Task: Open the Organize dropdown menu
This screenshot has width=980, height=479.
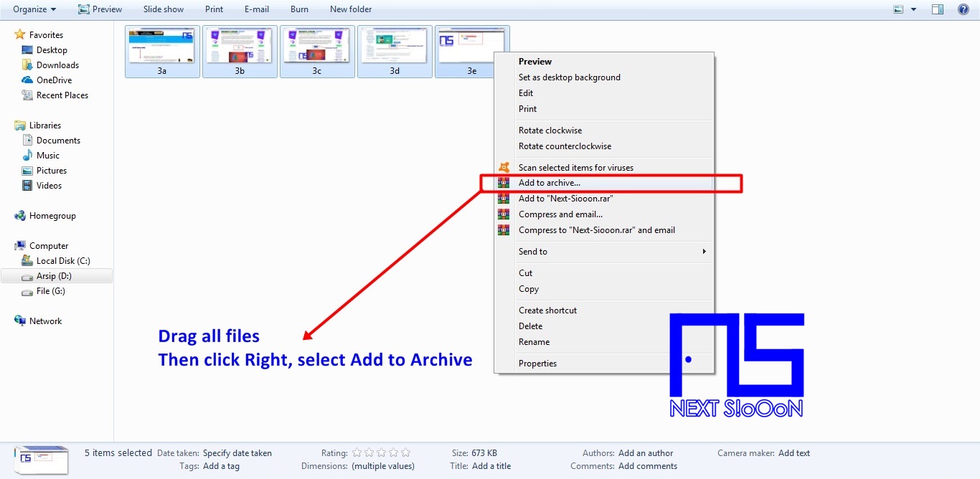Action: pyautogui.click(x=32, y=9)
